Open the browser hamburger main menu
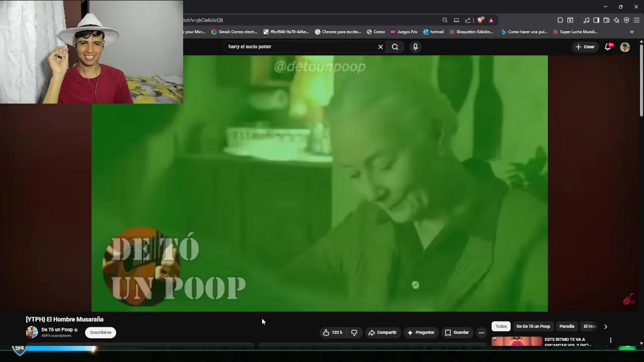The height and width of the screenshot is (362, 644). pos(636,20)
